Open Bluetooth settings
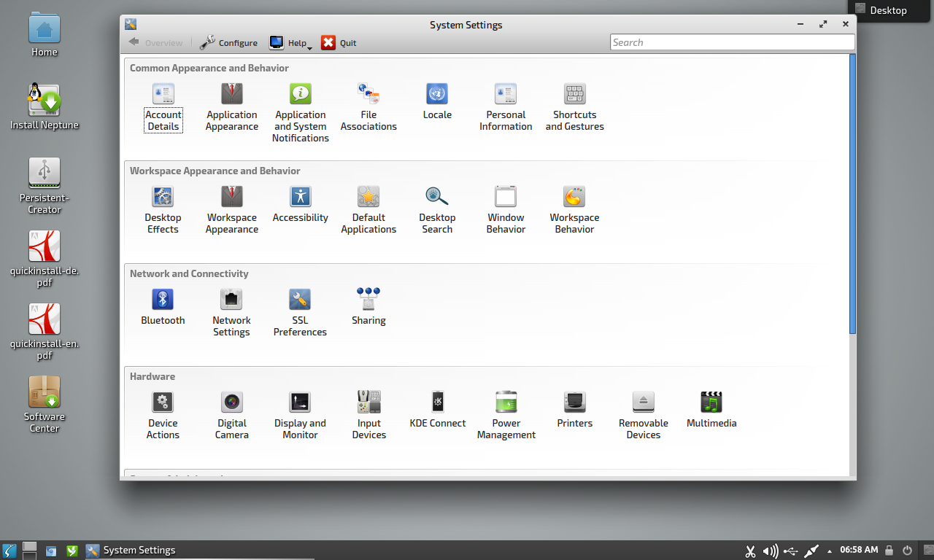Viewport: 934px width, 560px height. click(x=163, y=307)
